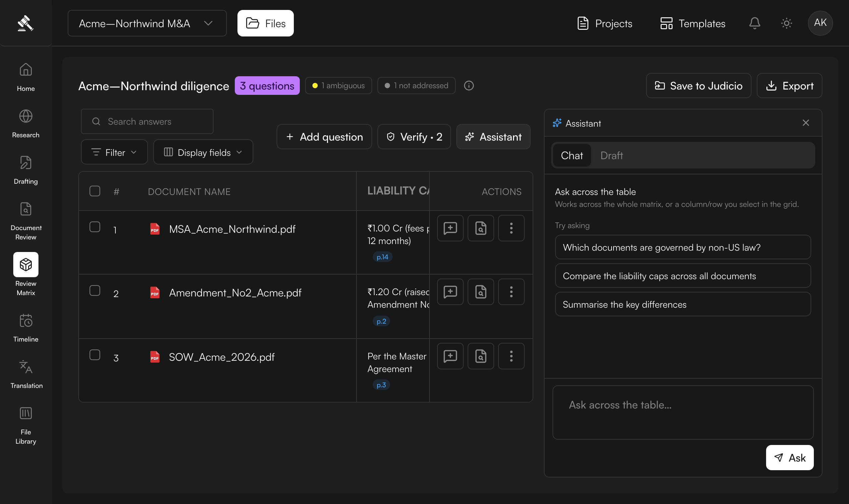
Task: Open the Translation tool in sidebar
Action: tap(26, 374)
